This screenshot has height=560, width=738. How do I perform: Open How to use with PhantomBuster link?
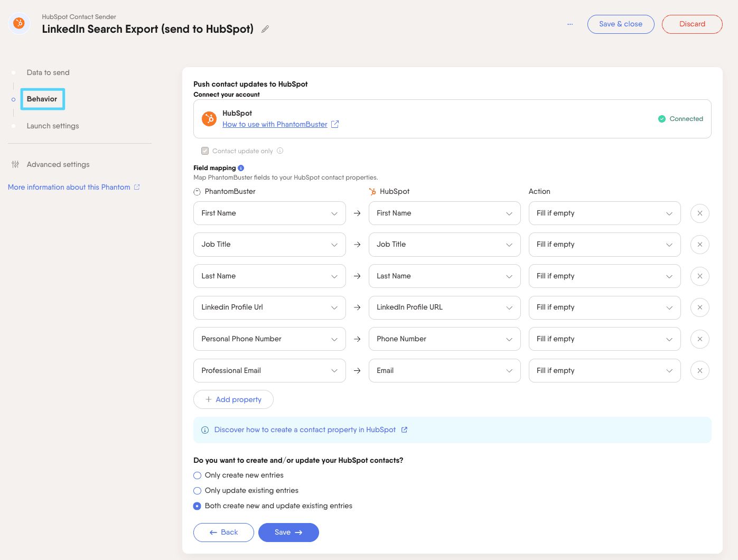275,124
